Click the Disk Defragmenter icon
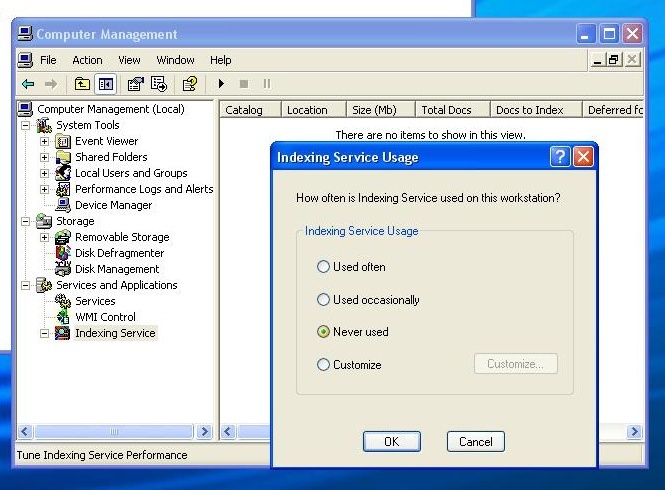665x490 pixels. point(63,253)
